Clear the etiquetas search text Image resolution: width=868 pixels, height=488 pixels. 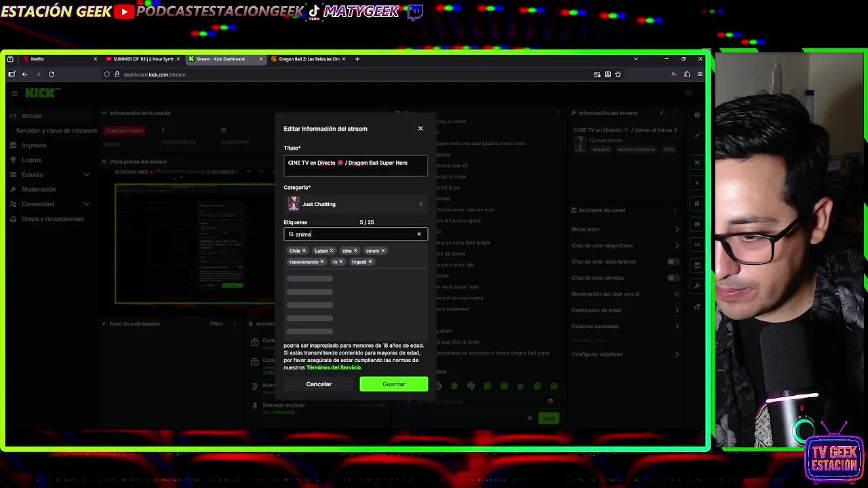coord(419,234)
